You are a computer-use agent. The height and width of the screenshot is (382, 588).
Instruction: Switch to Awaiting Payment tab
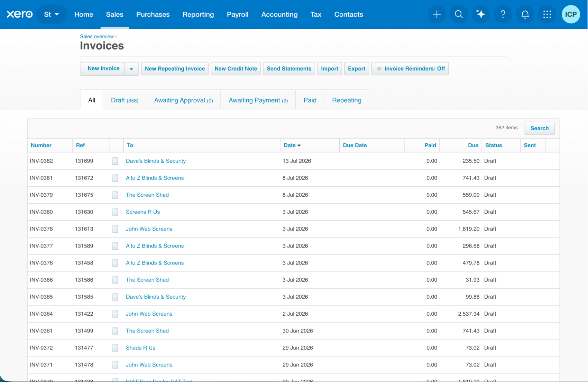click(258, 100)
